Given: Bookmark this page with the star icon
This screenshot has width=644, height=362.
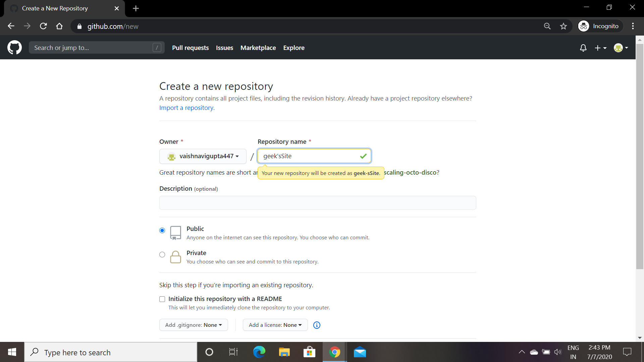Looking at the screenshot, I should pos(563,26).
